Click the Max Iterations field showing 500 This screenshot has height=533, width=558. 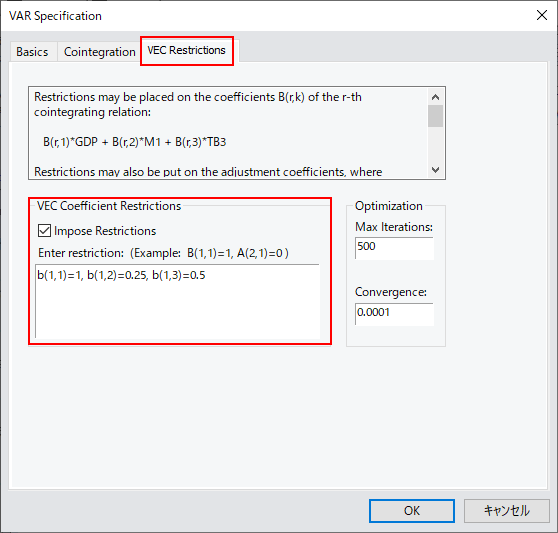pos(394,248)
